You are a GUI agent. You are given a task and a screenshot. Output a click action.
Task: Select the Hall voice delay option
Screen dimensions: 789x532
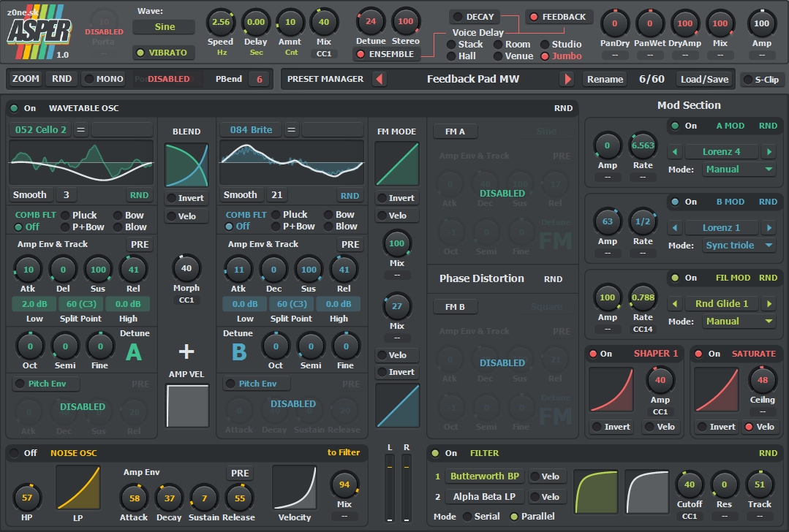461,56
